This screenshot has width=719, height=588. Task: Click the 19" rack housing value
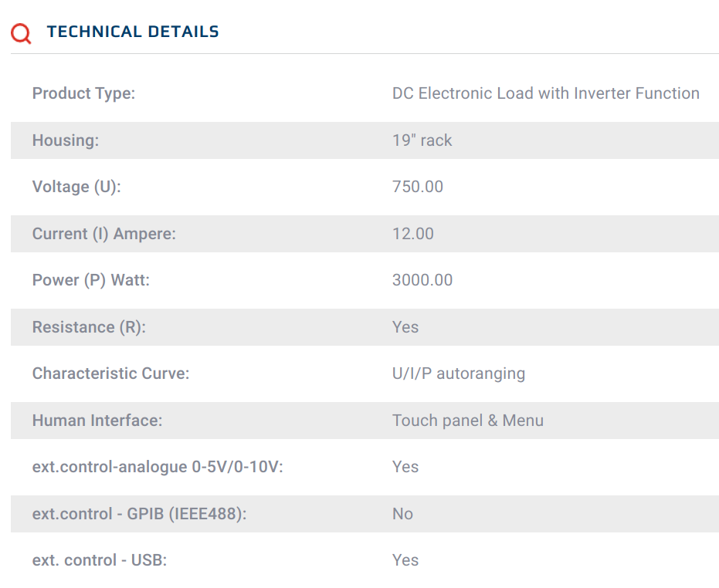(422, 140)
